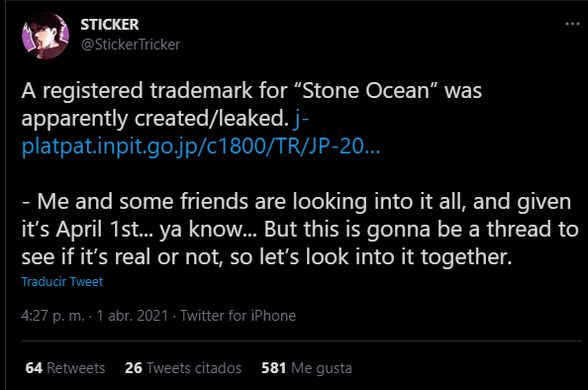Screen dimensions: 588x390
Task: Click the "j-" link fragment after "leaked."
Action: pos(301,119)
